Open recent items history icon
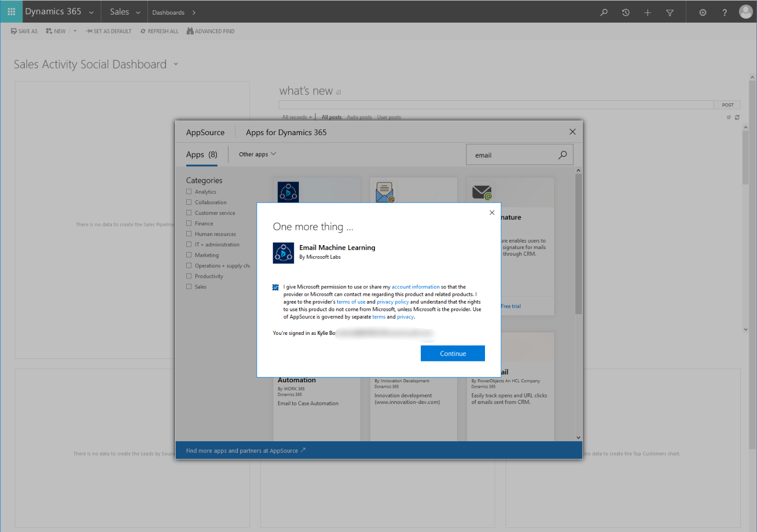This screenshot has width=757, height=532. click(626, 13)
